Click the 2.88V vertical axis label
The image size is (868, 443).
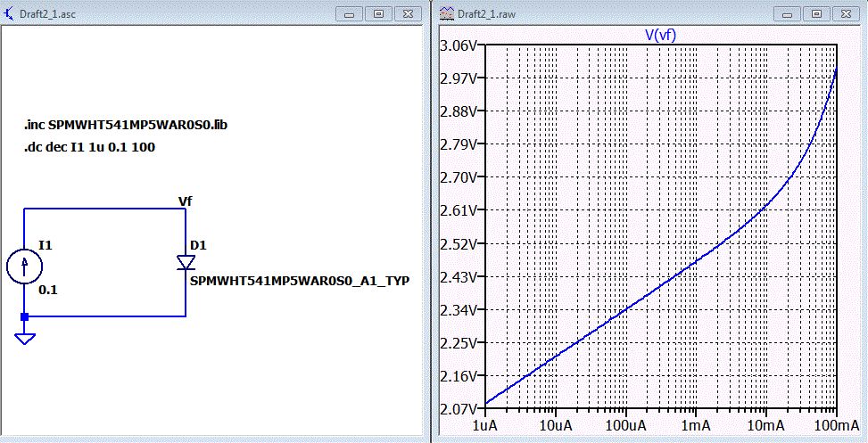tap(459, 111)
